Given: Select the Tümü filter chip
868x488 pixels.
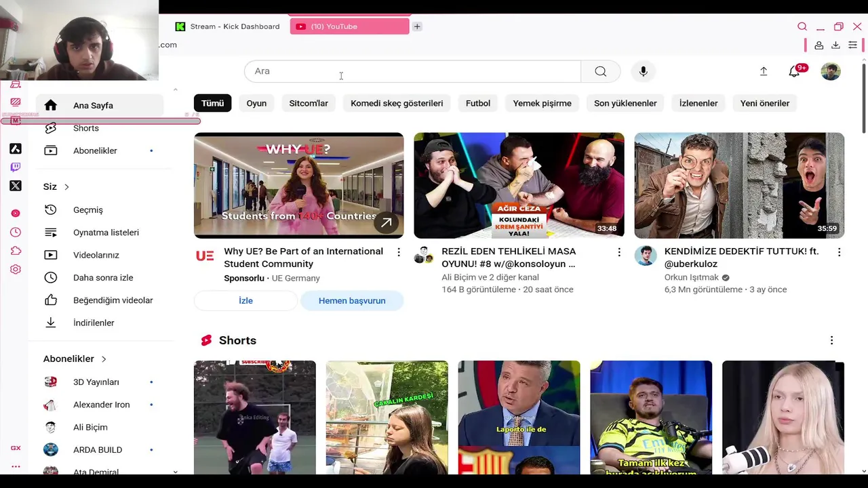Looking at the screenshot, I should pyautogui.click(x=212, y=103).
